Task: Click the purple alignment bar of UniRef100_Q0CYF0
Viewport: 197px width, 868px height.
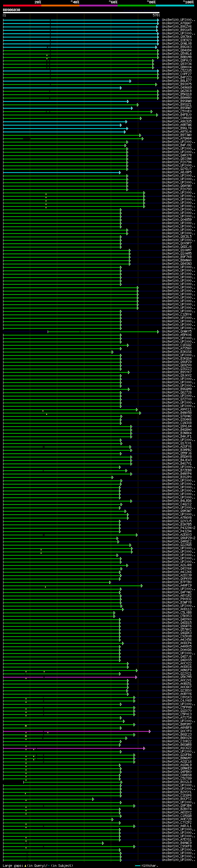Action: [77, 731]
